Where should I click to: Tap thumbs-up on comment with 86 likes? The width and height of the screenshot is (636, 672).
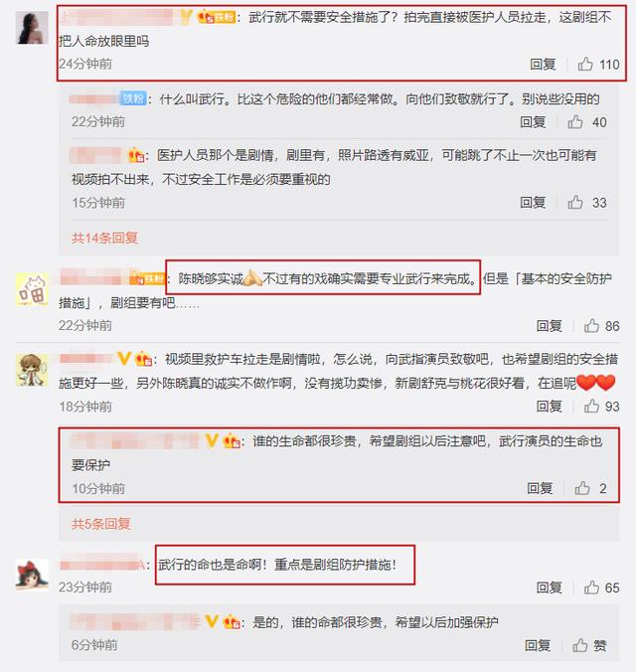pyautogui.click(x=591, y=326)
